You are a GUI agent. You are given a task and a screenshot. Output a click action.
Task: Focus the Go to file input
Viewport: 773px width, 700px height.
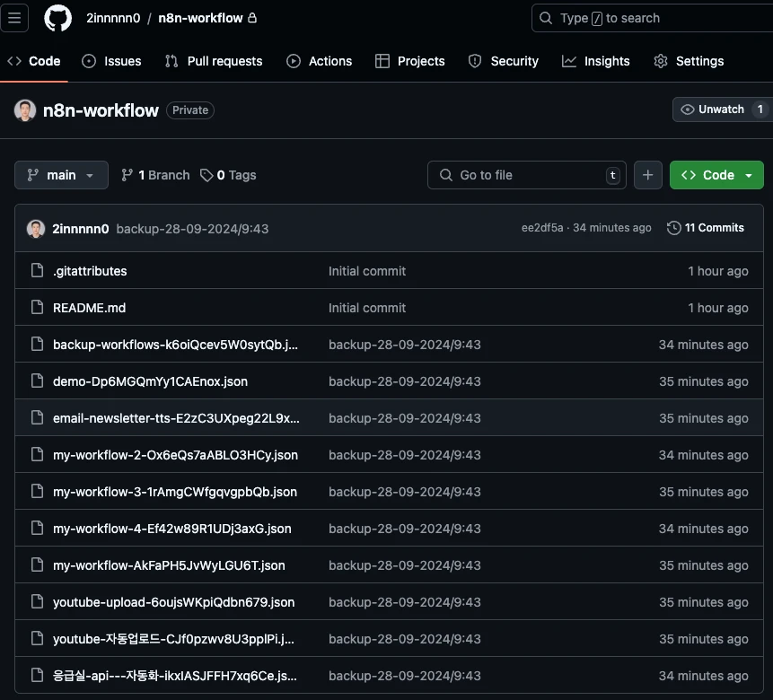527,175
